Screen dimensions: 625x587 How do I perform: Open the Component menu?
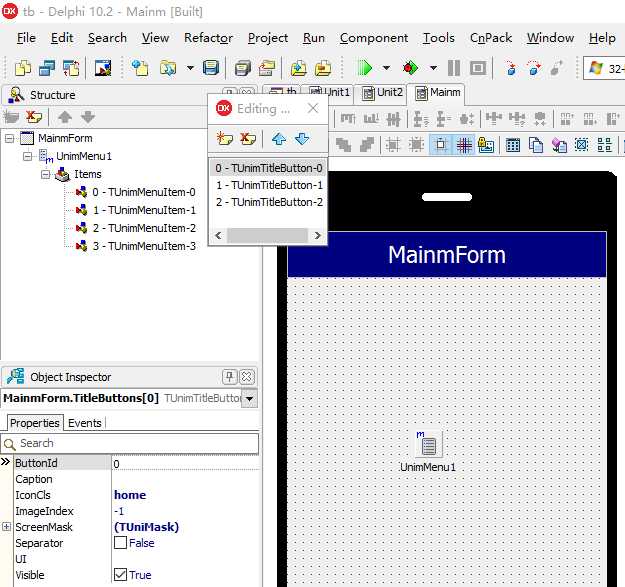(374, 38)
